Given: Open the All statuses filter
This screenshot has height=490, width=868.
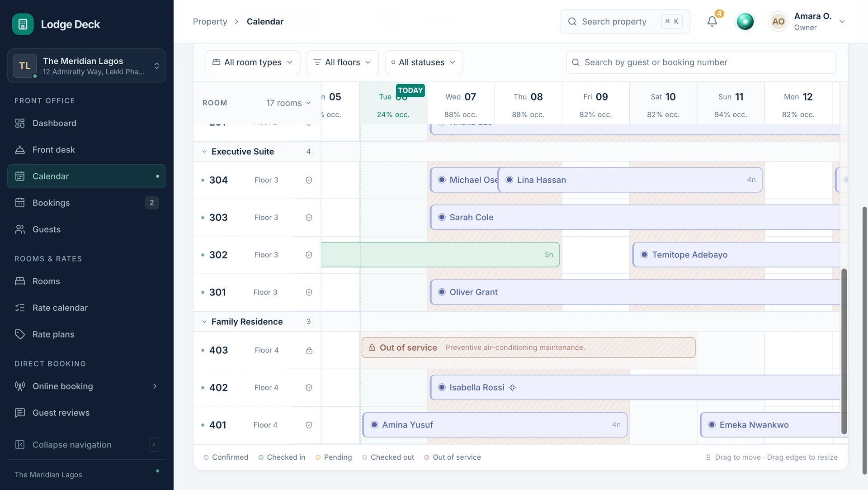Looking at the screenshot, I should 424,62.
